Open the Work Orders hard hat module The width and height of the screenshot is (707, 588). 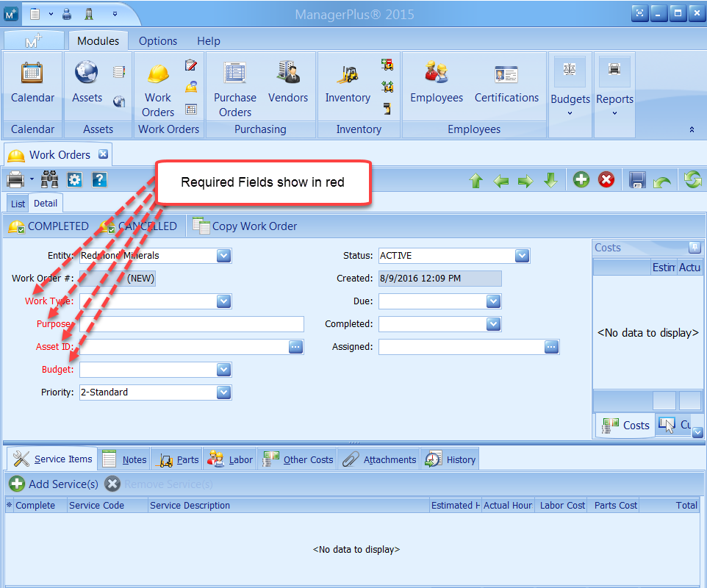point(158,90)
